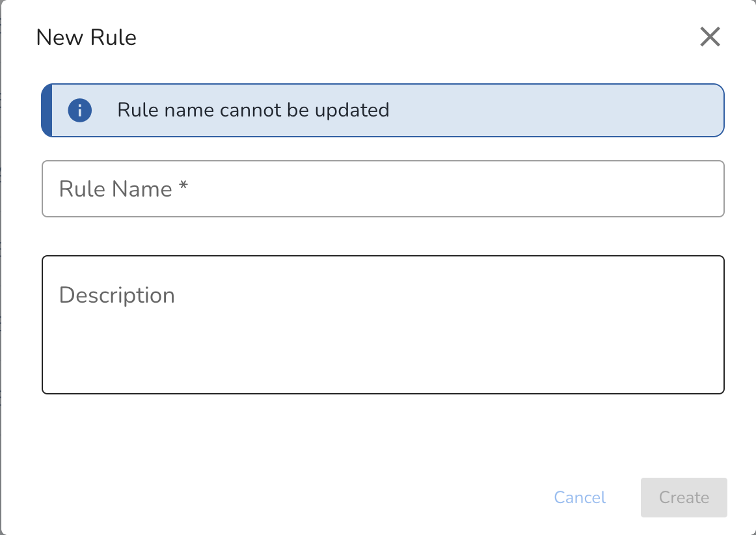The image size is (756, 535).
Task: Dismiss dialog using the X icon
Action: point(710,36)
